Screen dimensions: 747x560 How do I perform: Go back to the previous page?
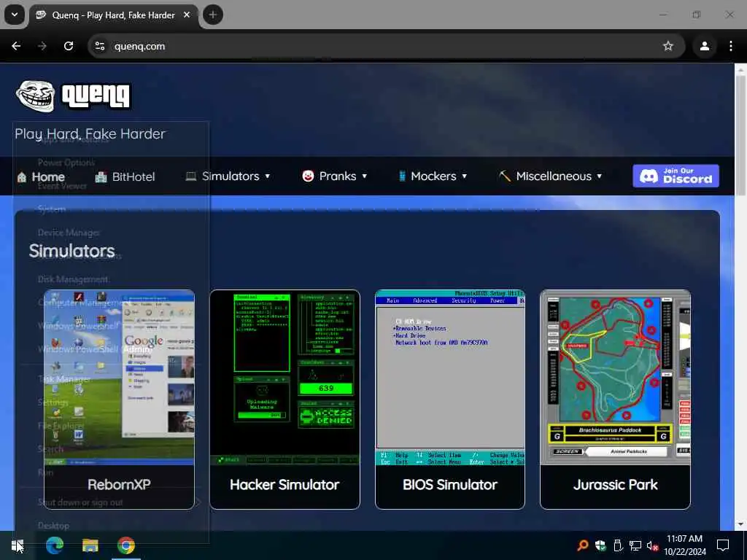(x=16, y=46)
